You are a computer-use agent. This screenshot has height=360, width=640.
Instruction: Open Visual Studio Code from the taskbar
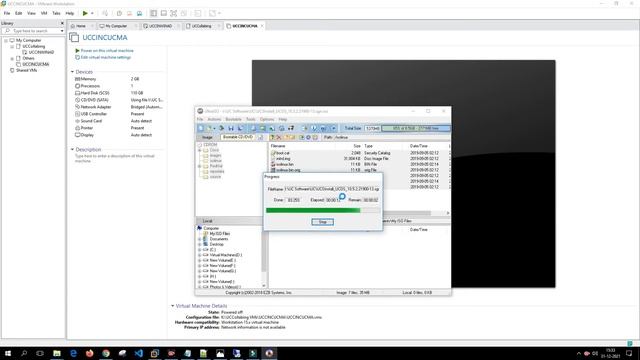[138, 353]
